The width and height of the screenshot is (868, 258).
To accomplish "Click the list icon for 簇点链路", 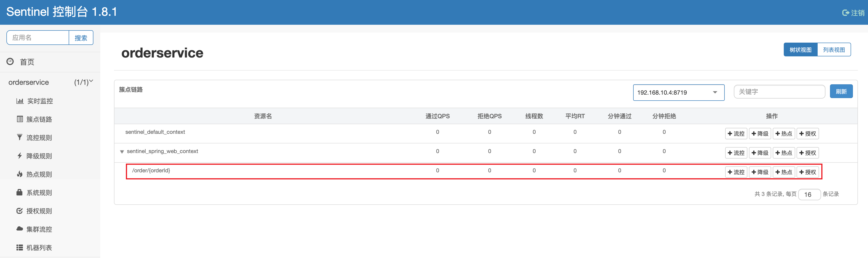I will point(20,119).
